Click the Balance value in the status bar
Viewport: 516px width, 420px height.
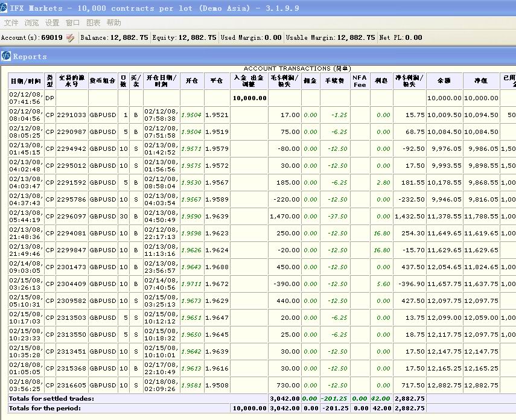[129, 37]
